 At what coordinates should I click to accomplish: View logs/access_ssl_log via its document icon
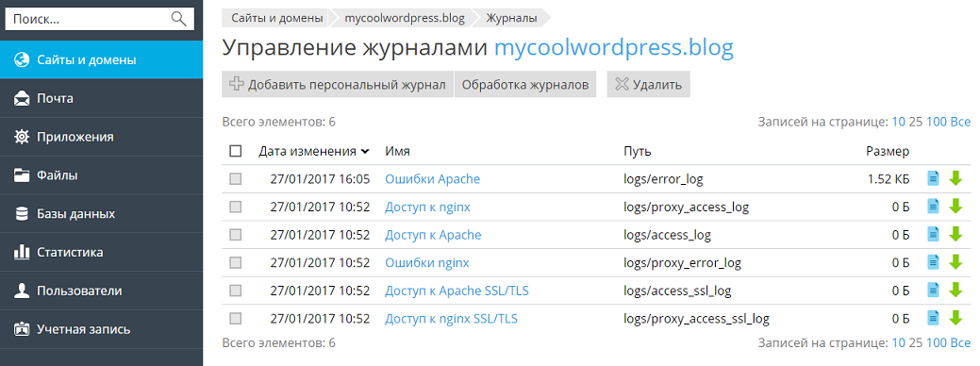(x=933, y=291)
